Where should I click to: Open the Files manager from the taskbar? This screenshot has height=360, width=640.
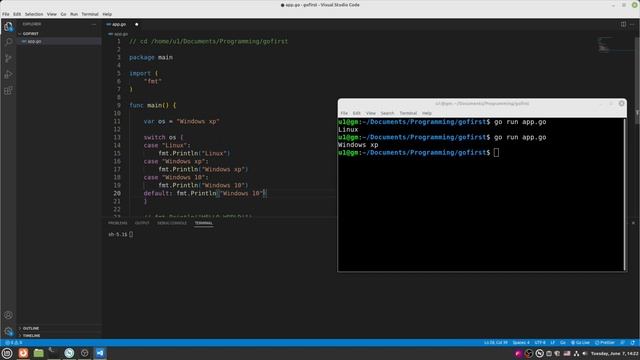pos(38,353)
